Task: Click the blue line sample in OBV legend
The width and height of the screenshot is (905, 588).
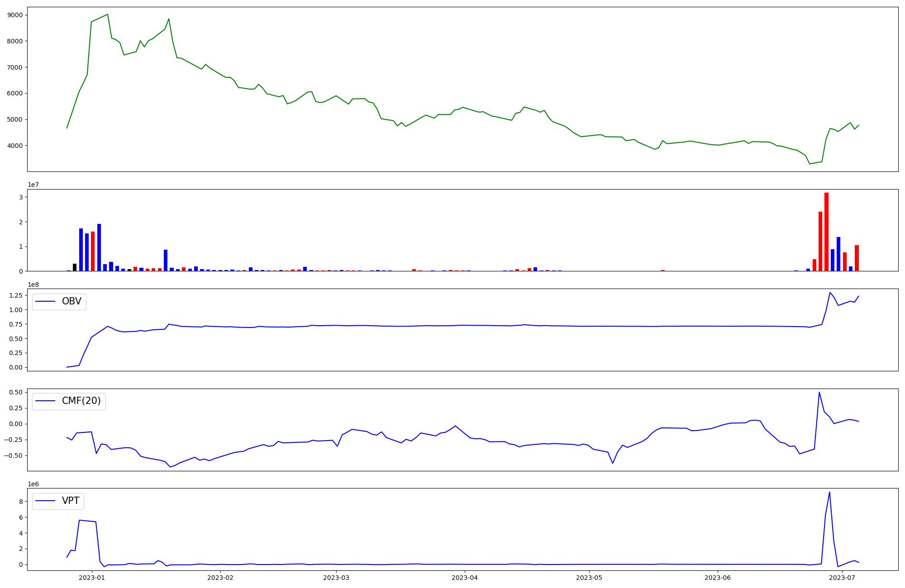Action: (45, 301)
